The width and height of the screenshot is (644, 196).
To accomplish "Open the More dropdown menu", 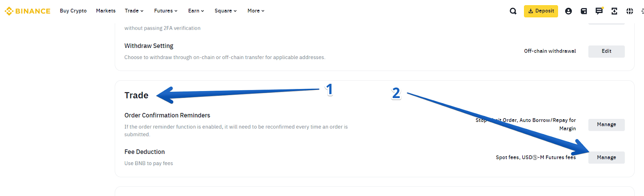I will pyautogui.click(x=256, y=11).
